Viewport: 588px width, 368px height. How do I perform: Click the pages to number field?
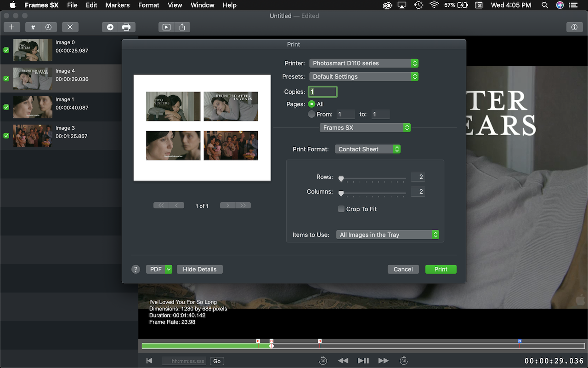(380, 114)
